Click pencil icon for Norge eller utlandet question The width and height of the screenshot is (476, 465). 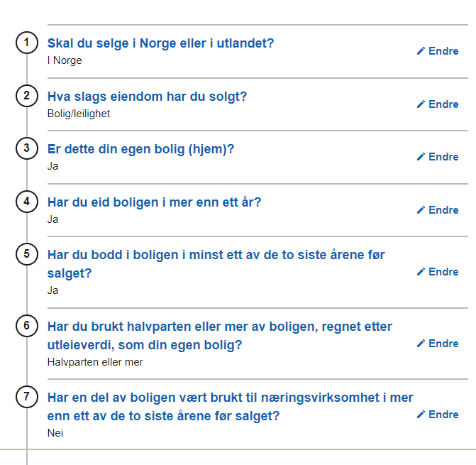coord(421,51)
